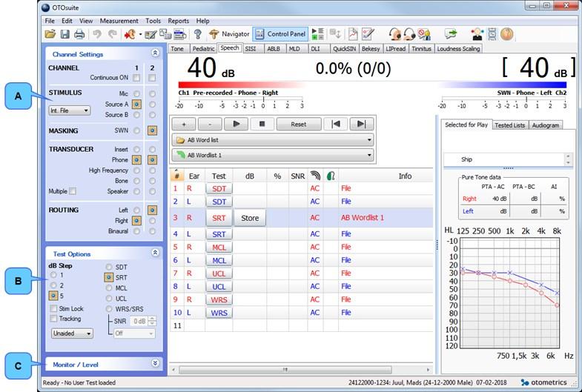This screenshot has width=582, height=392.
Task: Click the patient with colored dots icon
Action: (x=477, y=34)
